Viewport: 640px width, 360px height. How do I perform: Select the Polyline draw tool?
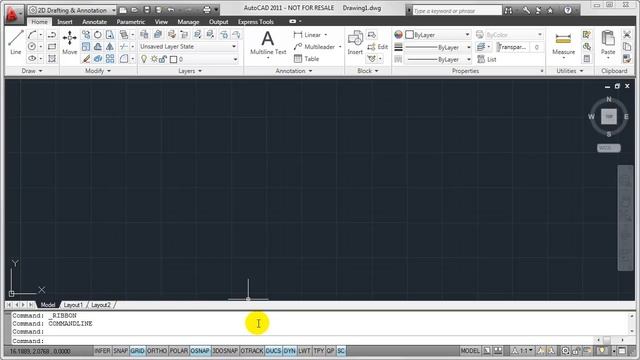click(52, 35)
